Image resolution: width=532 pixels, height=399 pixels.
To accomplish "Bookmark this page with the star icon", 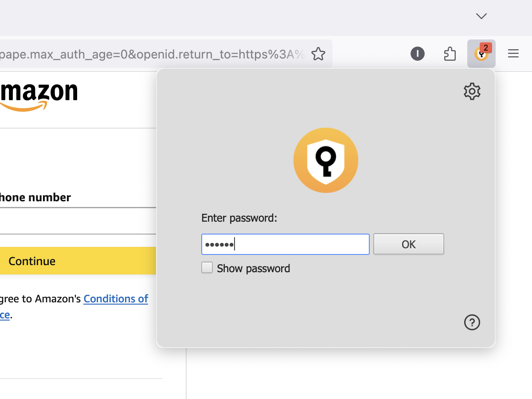I will (318, 54).
